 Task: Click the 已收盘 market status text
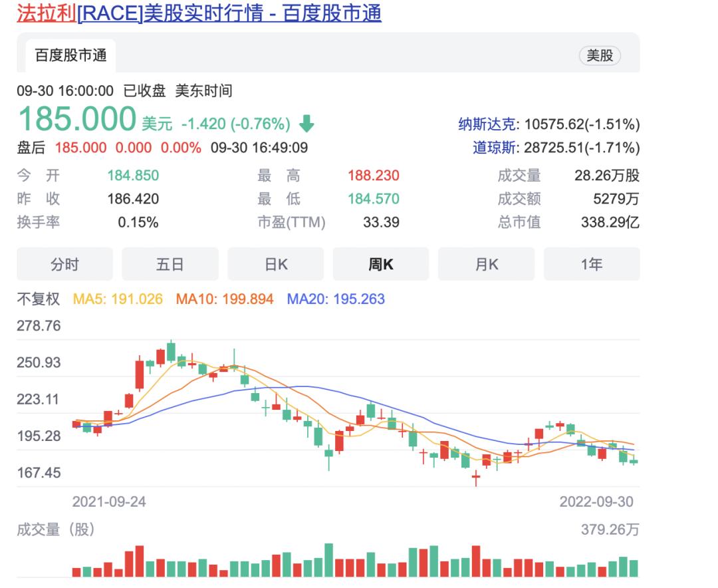tap(145, 90)
